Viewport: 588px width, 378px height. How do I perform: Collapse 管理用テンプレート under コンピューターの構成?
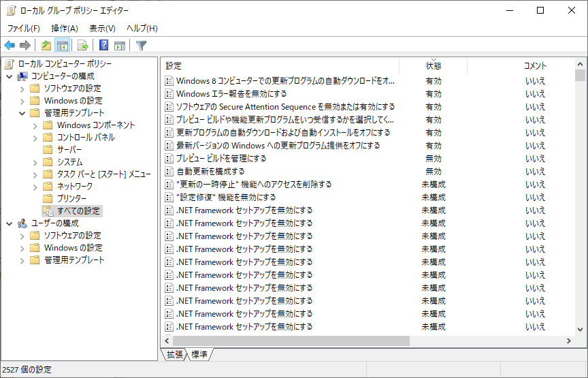click(x=22, y=113)
